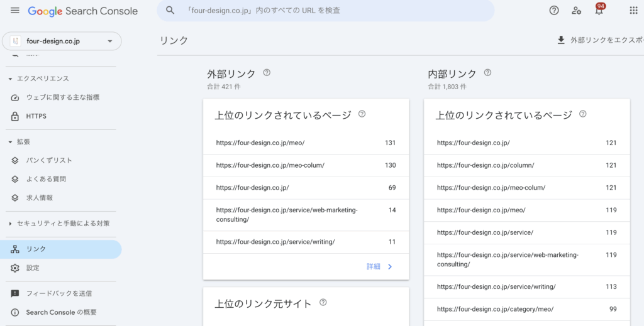Image resolution: width=644 pixels, height=326 pixels.
Task: Open the Google apps grid
Action: coord(633,11)
